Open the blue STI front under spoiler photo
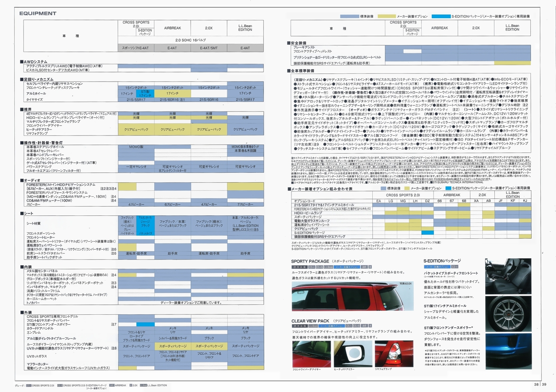This screenshot has width=556, height=392. pyautogui.click(x=508, y=350)
